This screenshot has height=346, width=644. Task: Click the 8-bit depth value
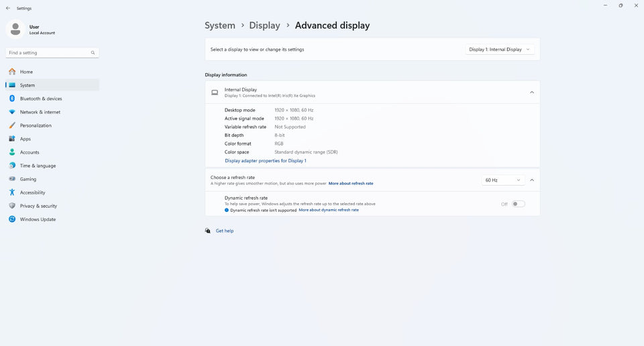pos(279,135)
